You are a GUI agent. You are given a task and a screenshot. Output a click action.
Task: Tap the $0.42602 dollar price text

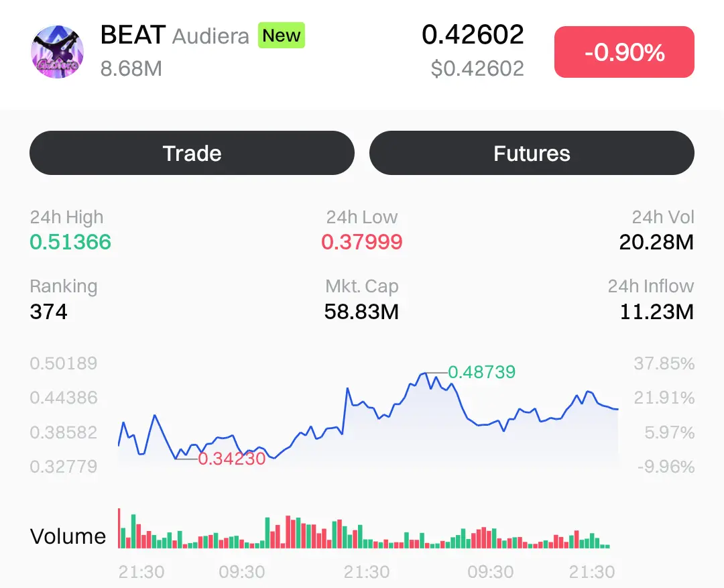477,68
